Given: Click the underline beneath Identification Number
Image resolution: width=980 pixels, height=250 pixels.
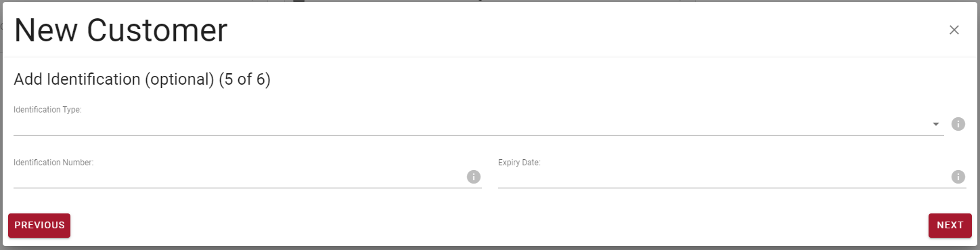Looking at the screenshot, I should 248,188.
